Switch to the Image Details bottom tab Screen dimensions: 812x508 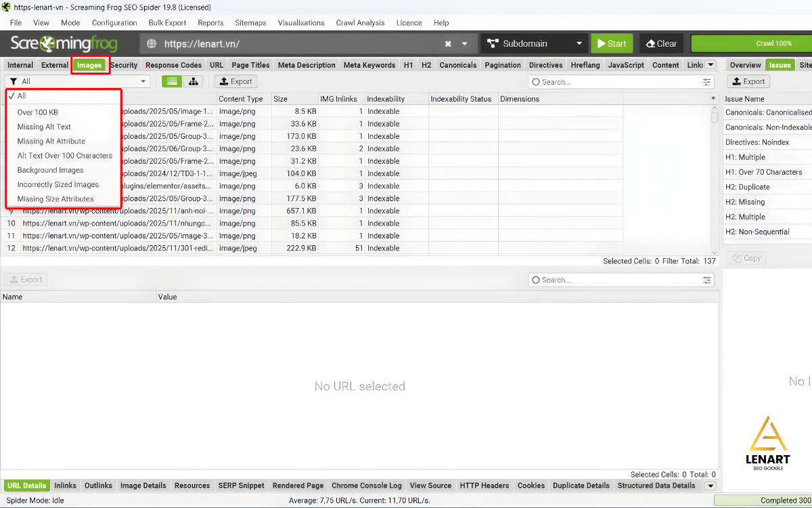143,486
